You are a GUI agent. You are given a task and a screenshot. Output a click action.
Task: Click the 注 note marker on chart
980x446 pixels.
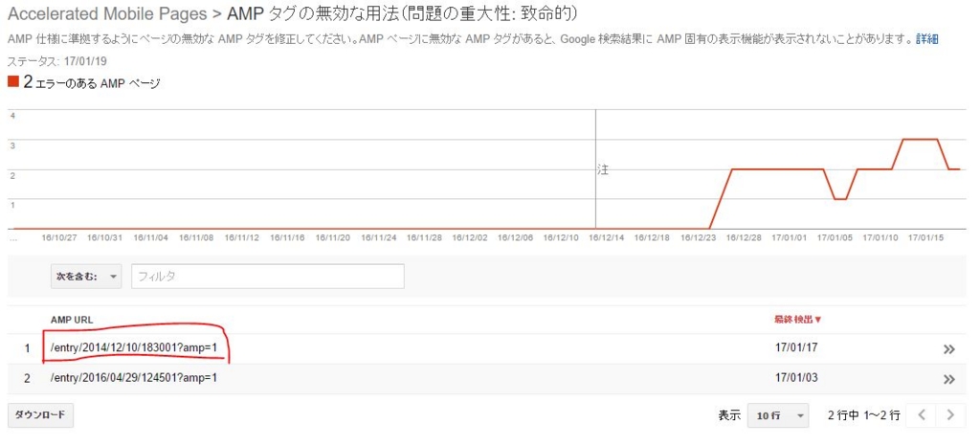click(x=603, y=170)
